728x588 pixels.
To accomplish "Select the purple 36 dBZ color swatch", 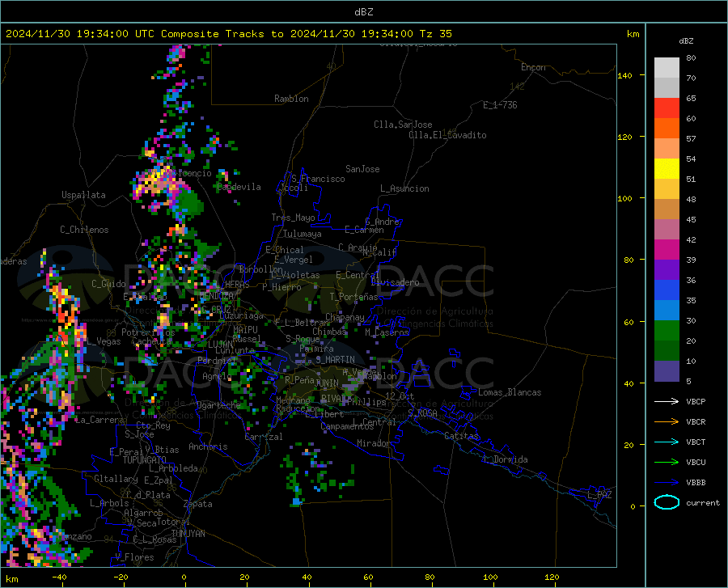I will pyautogui.click(x=667, y=270).
